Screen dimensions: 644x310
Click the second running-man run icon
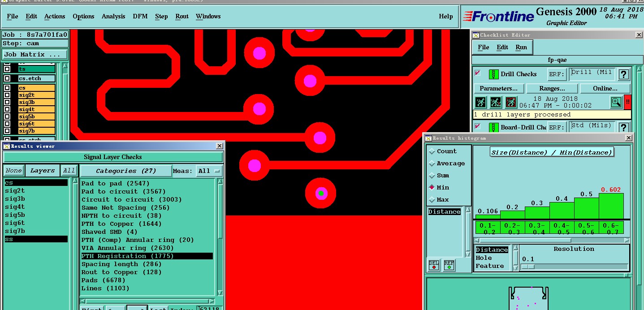pos(496,102)
